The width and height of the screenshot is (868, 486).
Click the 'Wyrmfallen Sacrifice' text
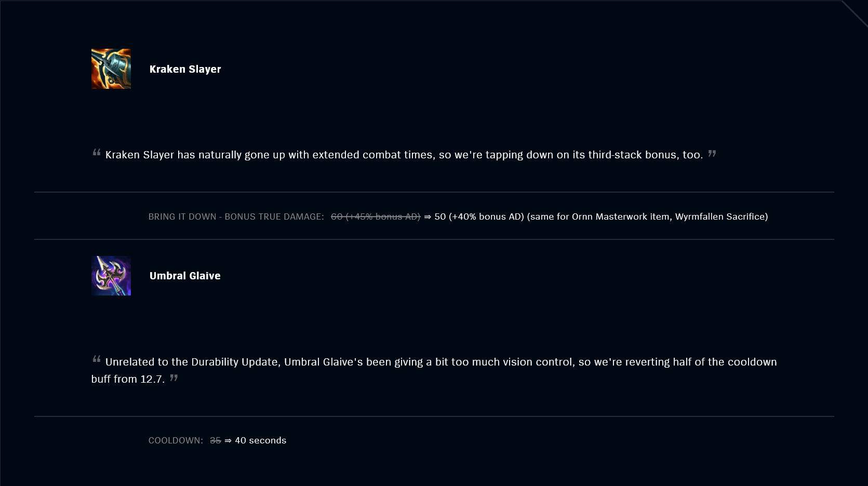pyautogui.click(x=722, y=217)
